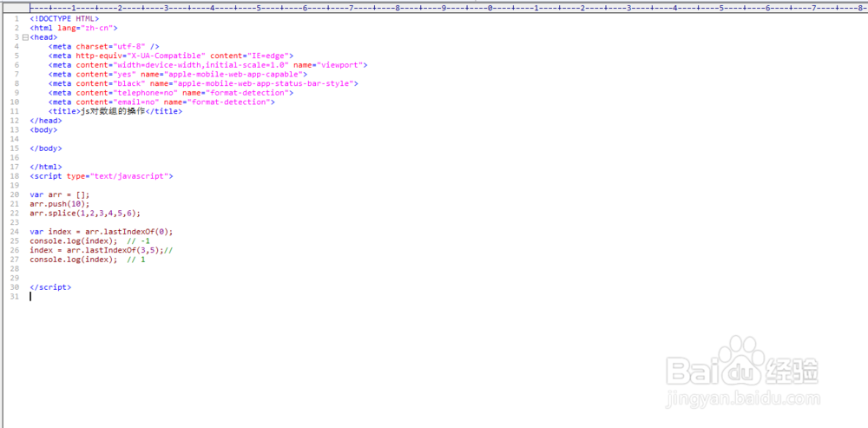Image resolution: width=868 pixels, height=428 pixels.
Task: Click the email=no meta line
Action: pos(161,102)
